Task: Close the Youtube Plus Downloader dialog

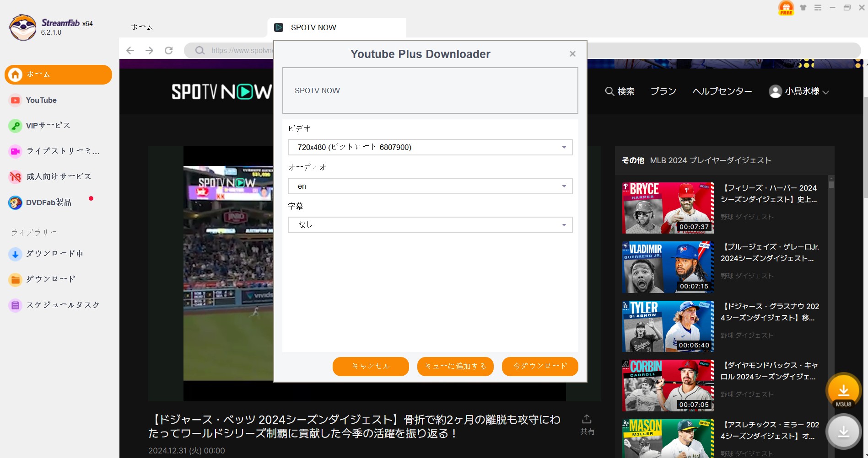Action: coord(572,54)
